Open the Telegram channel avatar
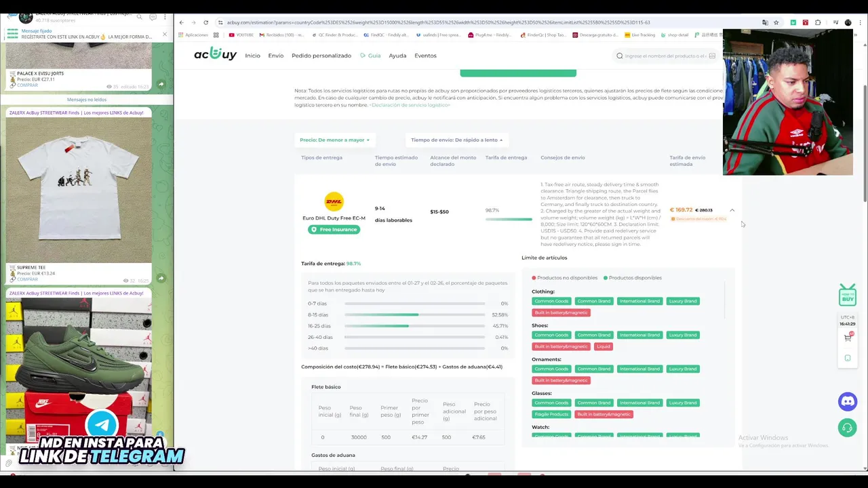The image size is (868, 488). (x=25, y=16)
